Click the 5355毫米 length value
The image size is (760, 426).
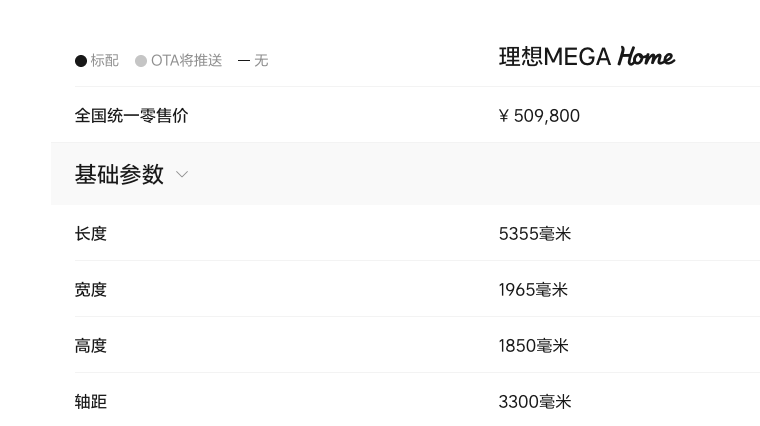pos(535,234)
